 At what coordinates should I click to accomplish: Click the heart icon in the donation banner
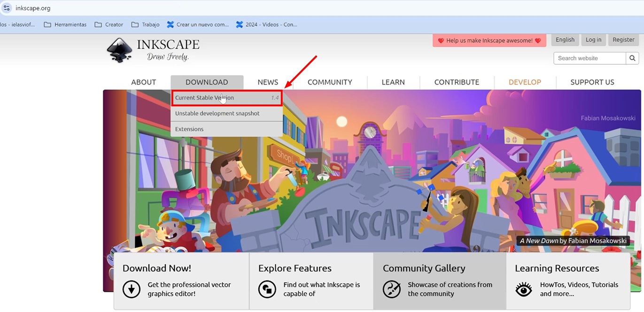tap(441, 40)
